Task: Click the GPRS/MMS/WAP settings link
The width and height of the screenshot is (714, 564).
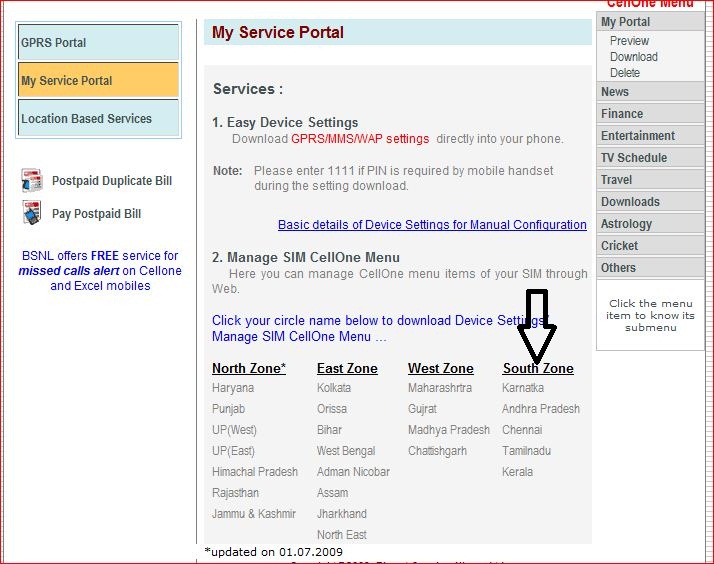Action: click(x=360, y=139)
